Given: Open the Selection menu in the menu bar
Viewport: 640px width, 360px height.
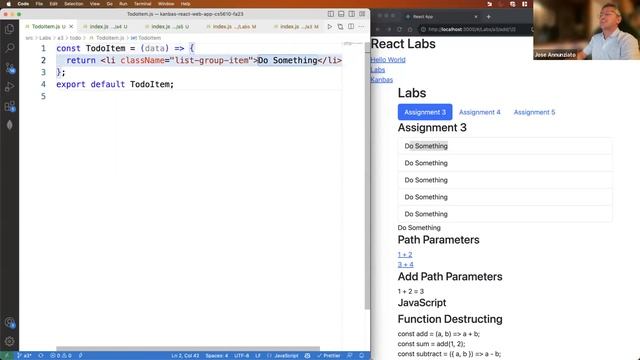Looking at the screenshot, I should click(73, 4).
